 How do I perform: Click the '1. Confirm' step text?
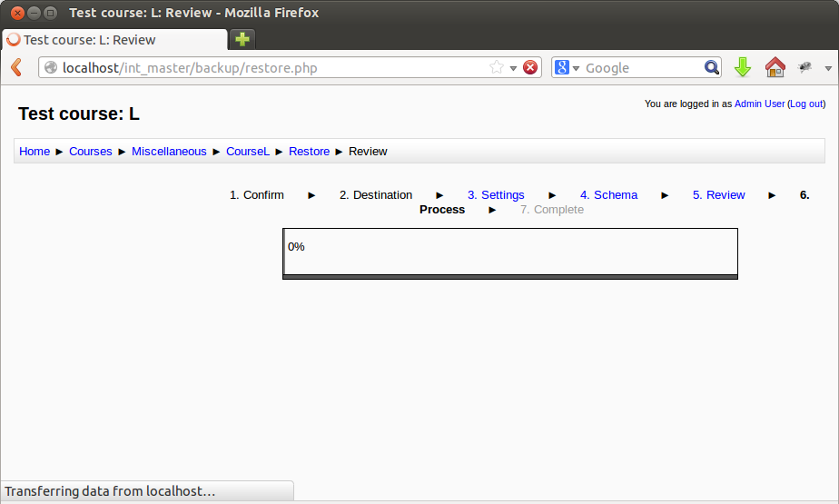coord(257,194)
